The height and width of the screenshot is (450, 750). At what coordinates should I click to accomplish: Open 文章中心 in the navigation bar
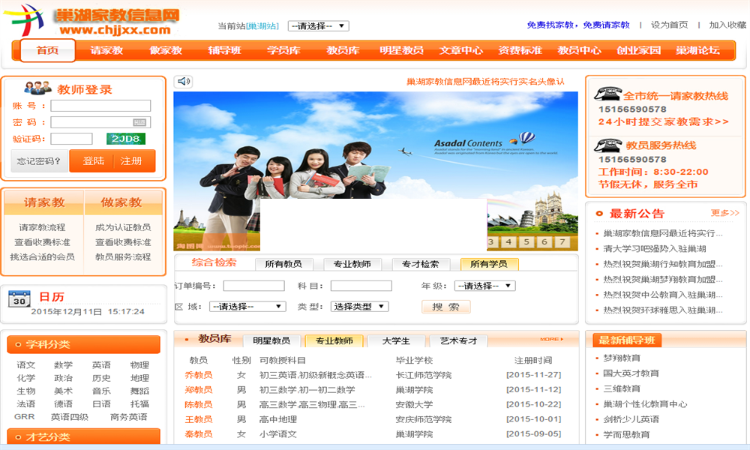tap(461, 51)
